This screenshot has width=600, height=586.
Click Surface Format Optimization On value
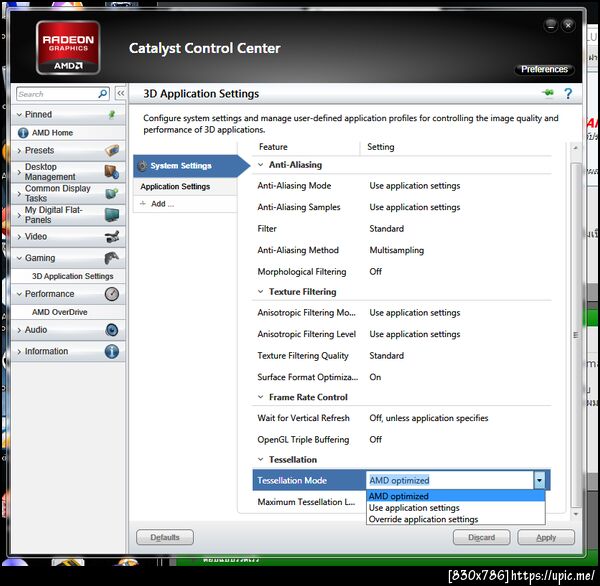tap(375, 377)
